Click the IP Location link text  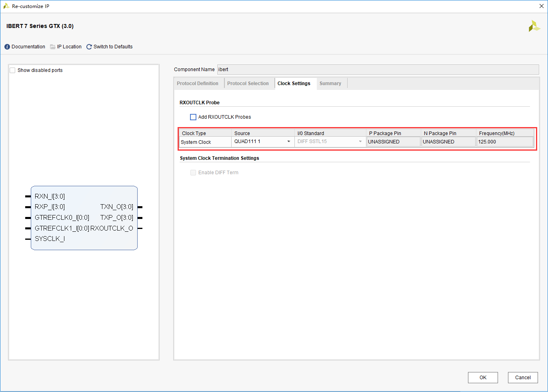(x=69, y=47)
